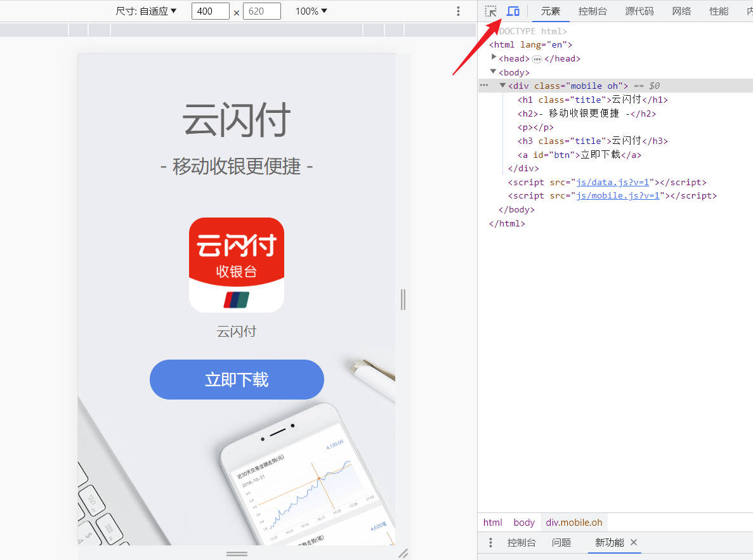Collapse the div.mobile.oh element node
This screenshot has height=560, width=753.
click(x=502, y=85)
